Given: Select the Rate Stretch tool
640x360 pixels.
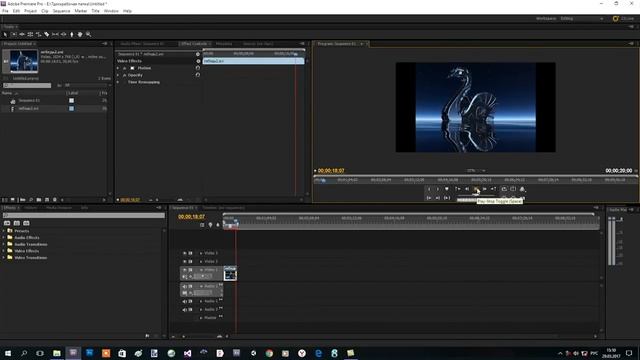Looking at the screenshot, I should point(38,35).
